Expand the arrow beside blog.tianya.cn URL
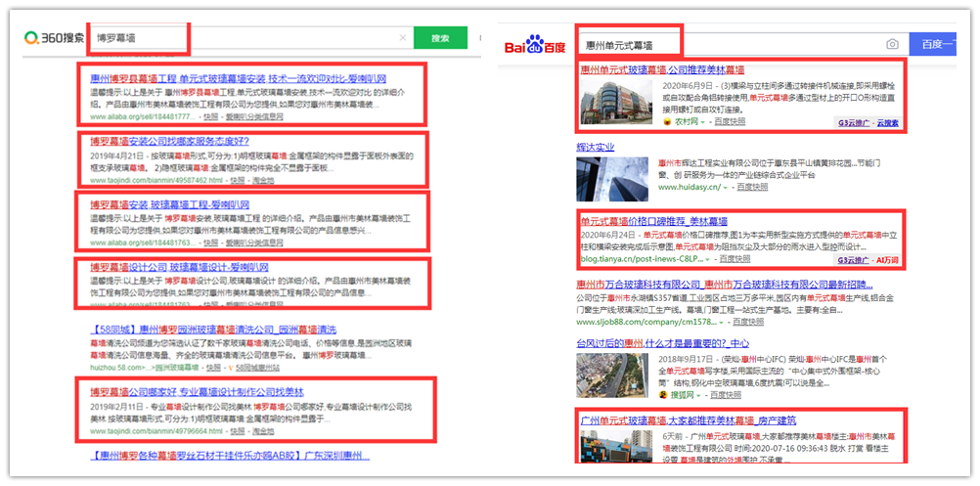980x486 pixels. 707,258
